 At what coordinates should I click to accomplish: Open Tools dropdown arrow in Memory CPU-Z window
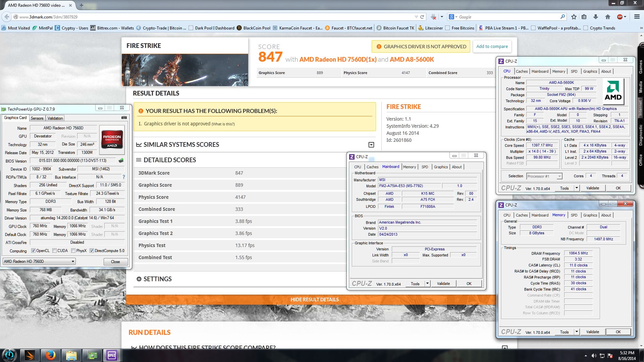[577, 332]
